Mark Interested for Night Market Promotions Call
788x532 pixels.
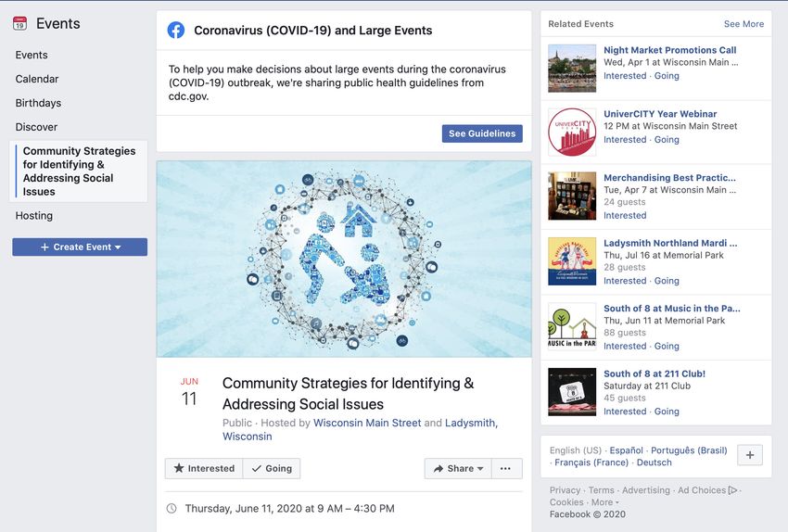click(625, 76)
